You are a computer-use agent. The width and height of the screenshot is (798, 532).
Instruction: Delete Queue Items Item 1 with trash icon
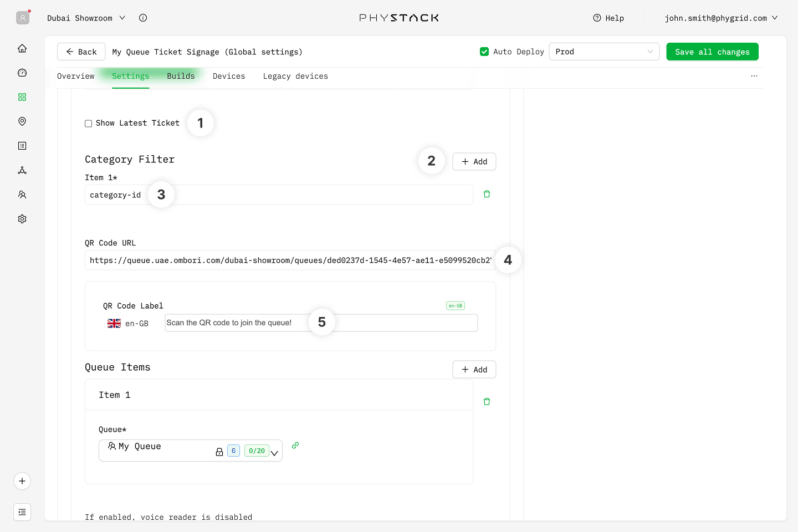point(487,402)
